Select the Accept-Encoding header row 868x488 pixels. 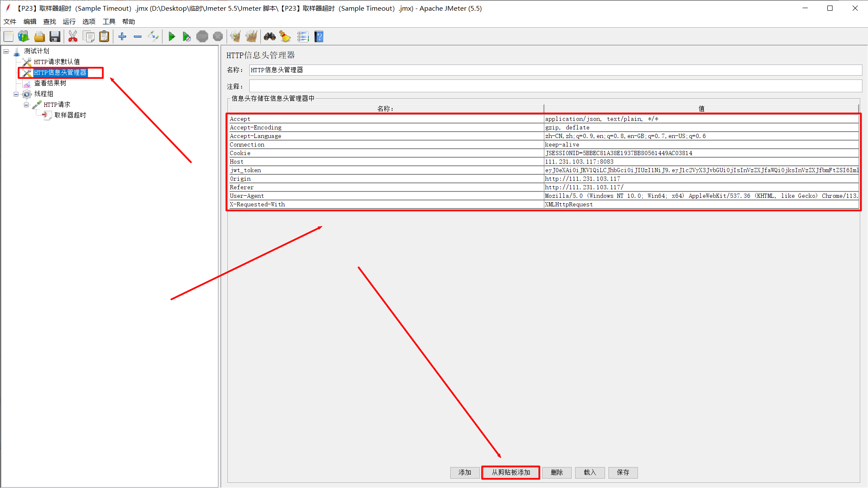(543, 128)
